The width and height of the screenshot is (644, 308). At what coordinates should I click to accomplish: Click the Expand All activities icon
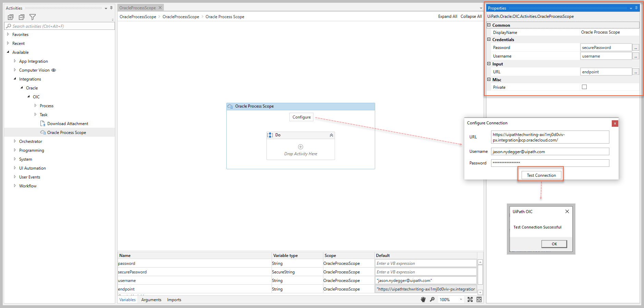pyautogui.click(x=11, y=17)
